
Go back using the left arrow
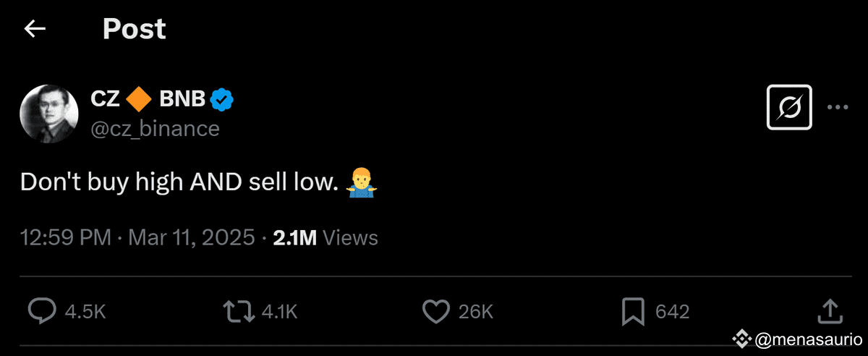[35, 29]
